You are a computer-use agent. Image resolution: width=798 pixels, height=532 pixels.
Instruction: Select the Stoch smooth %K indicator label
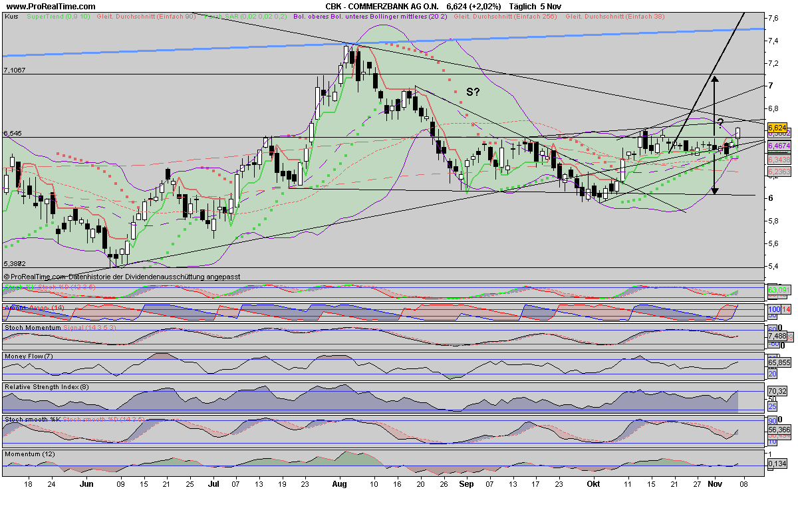[x=32, y=420]
